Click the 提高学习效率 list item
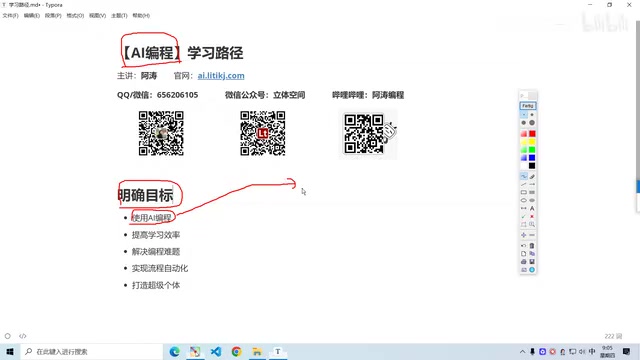640x360 pixels. [x=156, y=235]
